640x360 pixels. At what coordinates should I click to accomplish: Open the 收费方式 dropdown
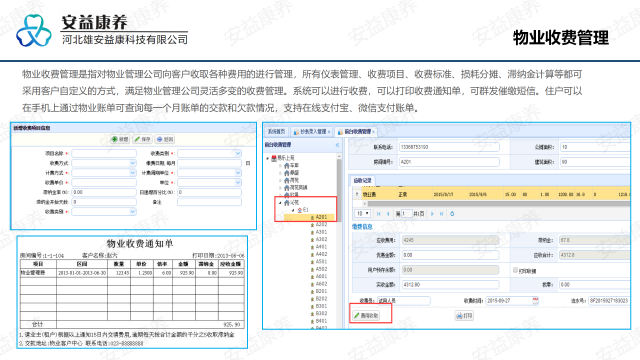(132, 163)
